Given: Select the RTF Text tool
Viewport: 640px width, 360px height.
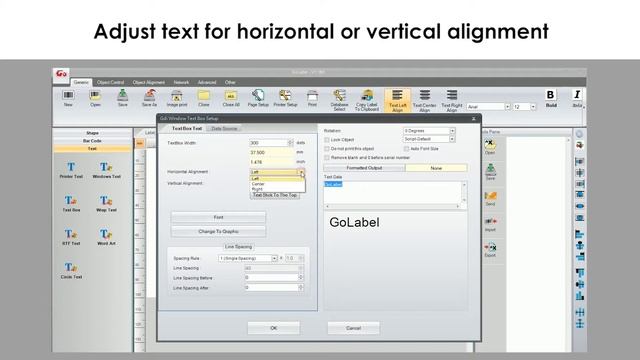Looking at the screenshot, I should point(71,237).
